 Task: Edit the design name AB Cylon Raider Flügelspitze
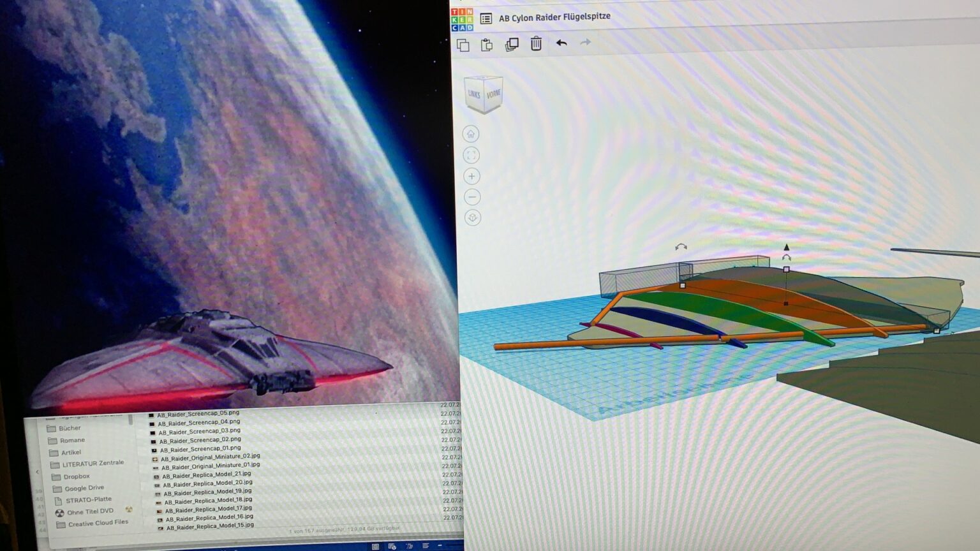pyautogui.click(x=554, y=17)
